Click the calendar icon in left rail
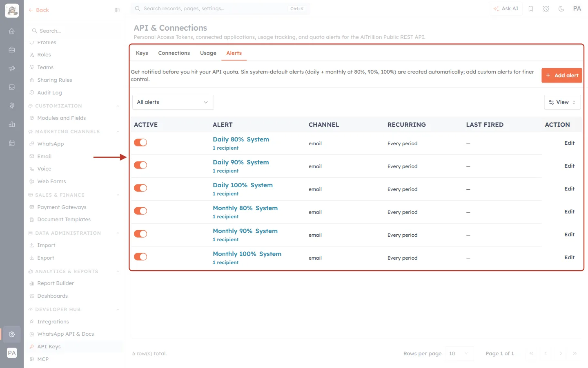The width and height of the screenshot is (588, 368). 12,143
